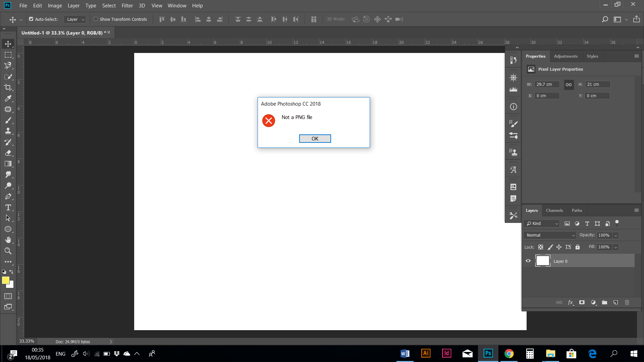Open the Kind filter dropdown
Image resolution: width=644 pixels, height=362 pixels.
point(541,223)
